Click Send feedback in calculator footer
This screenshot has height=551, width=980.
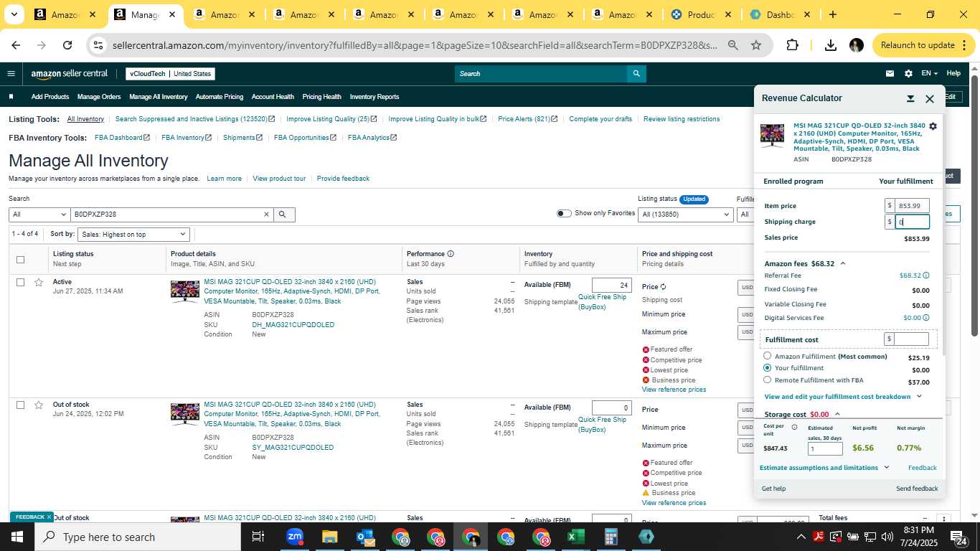coord(917,489)
